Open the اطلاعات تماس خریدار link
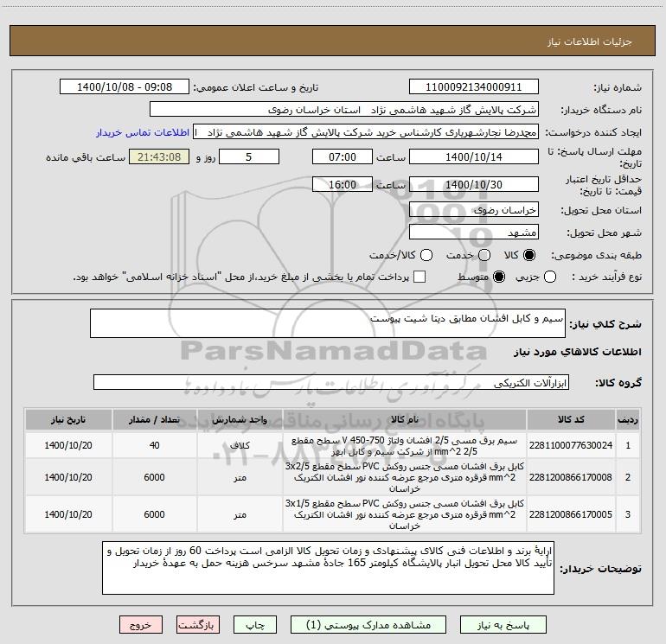666x644 pixels. coord(143,132)
